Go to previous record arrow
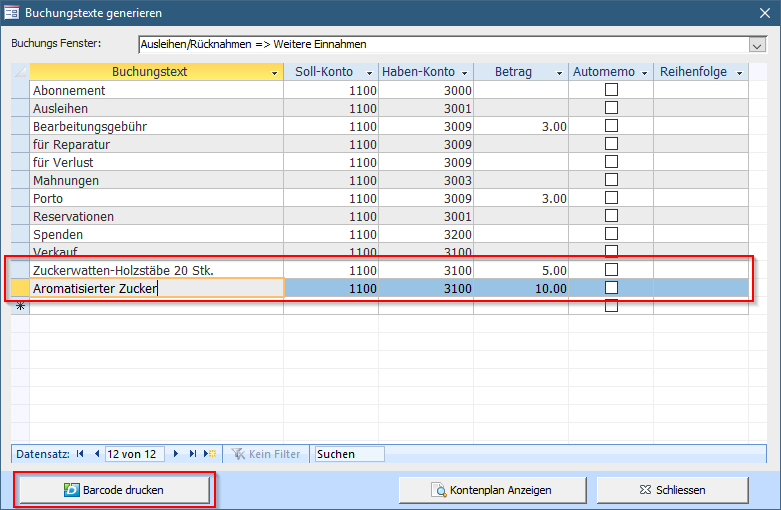Image resolution: width=781 pixels, height=510 pixels. click(97, 454)
